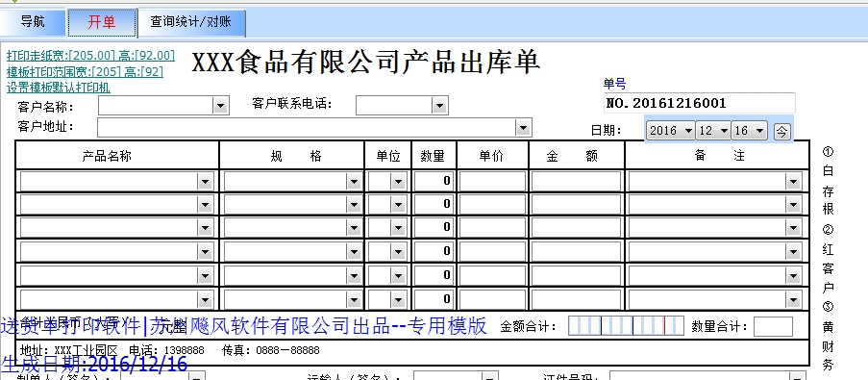The width and height of the screenshot is (868, 380).
Task: Expand third row 备注 dropdown
Action: point(793,228)
